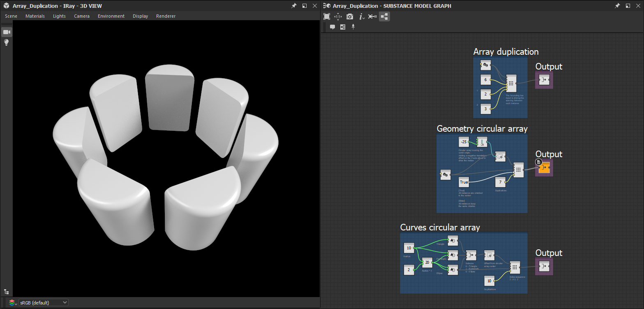Viewport: 644px width, 309px height.
Task: Select the orange Output node in Geometry circular array
Action: pos(544,167)
